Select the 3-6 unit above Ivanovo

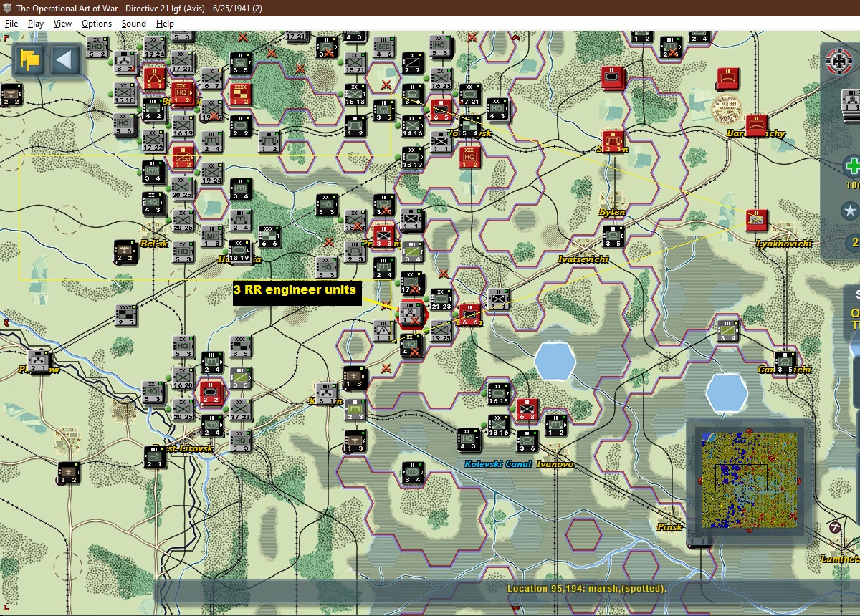pyautogui.click(x=527, y=441)
